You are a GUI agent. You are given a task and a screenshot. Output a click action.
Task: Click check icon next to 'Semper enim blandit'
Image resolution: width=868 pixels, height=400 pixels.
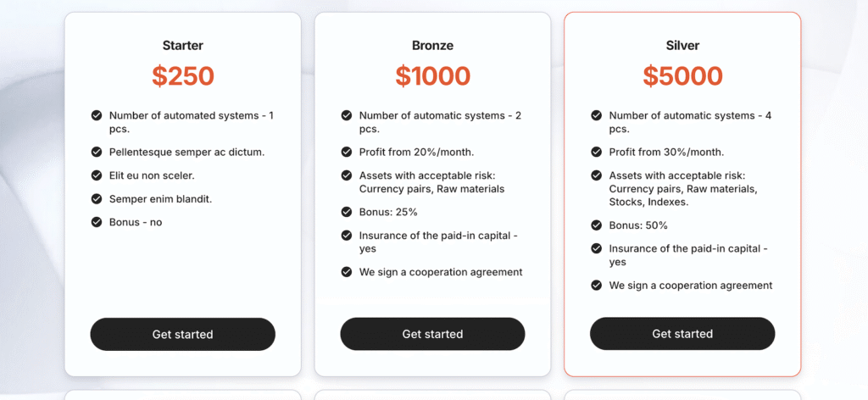click(97, 198)
